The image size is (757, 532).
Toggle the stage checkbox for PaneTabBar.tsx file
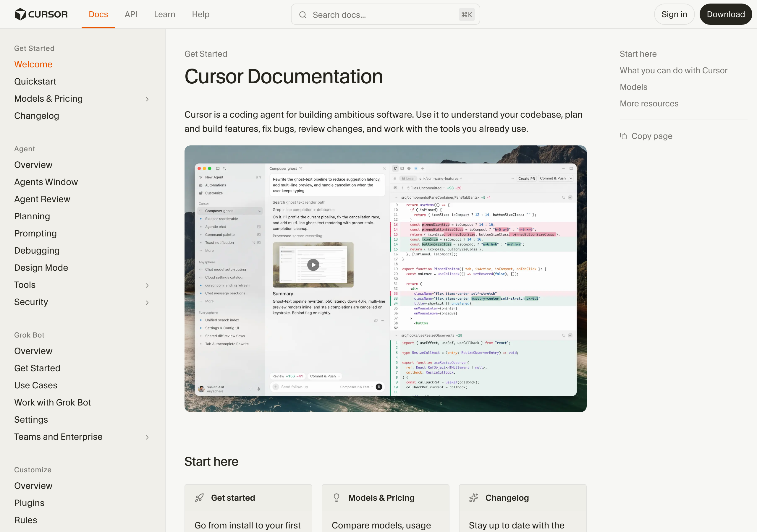click(x=570, y=197)
